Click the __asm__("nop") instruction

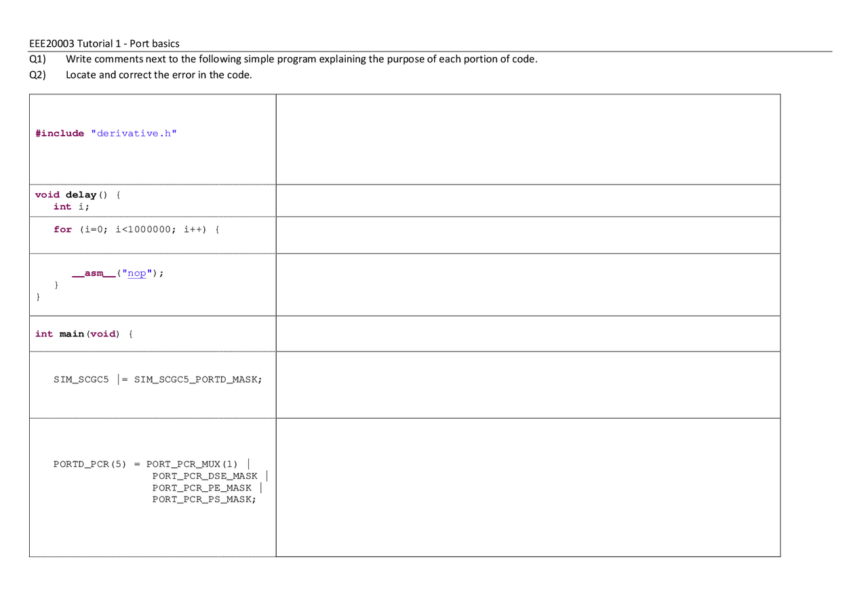tap(117, 273)
